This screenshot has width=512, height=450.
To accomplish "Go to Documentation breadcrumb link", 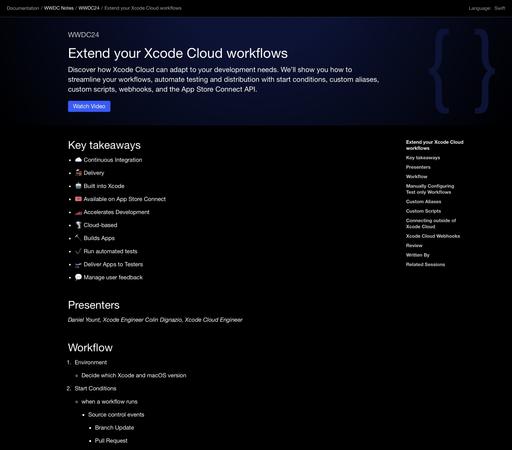I will (x=23, y=8).
